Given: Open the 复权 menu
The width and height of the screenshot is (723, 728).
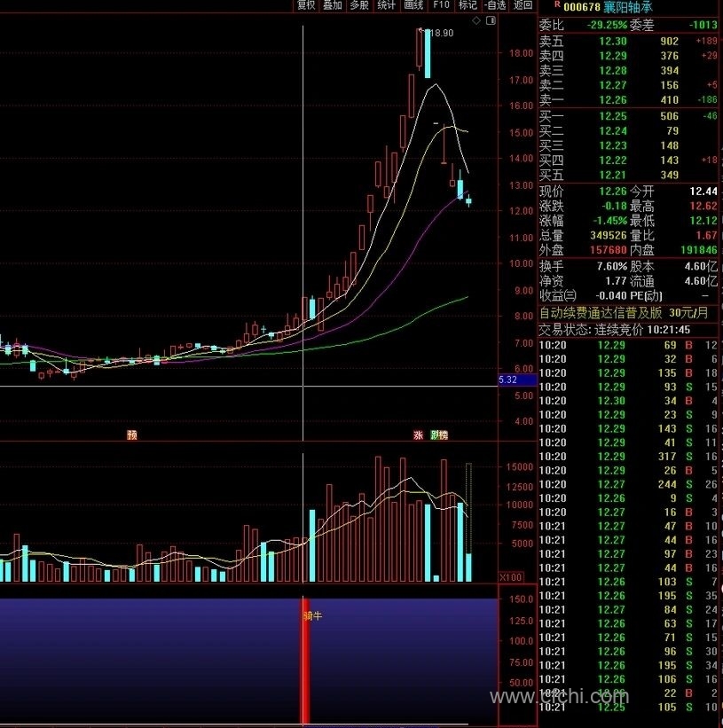Looking at the screenshot, I should pos(306,5).
